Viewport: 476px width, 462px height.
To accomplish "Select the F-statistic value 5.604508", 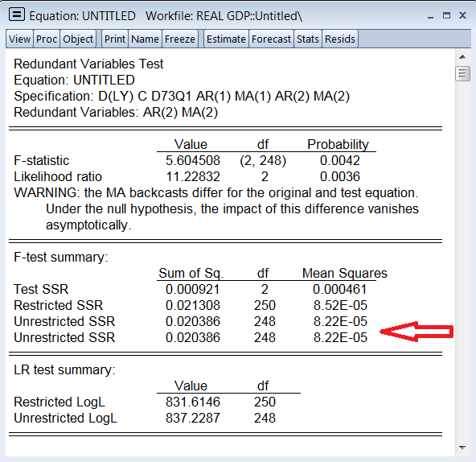I will [x=193, y=160].
